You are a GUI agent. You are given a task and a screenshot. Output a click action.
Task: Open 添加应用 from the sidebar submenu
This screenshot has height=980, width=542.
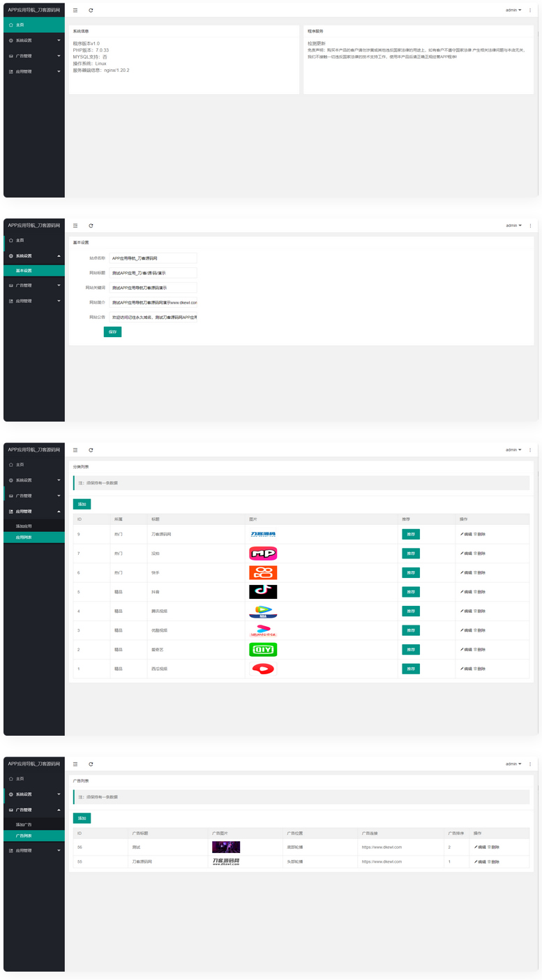click(x=24, y=526)
